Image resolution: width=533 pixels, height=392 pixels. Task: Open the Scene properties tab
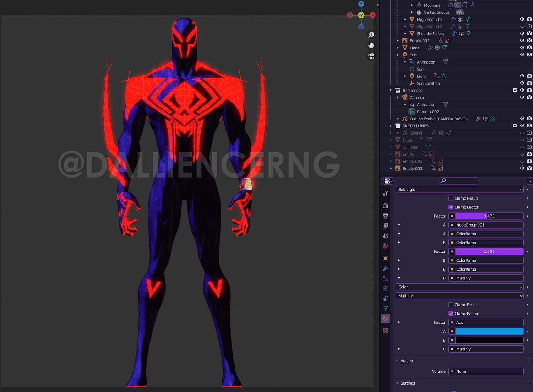point(385,236)
